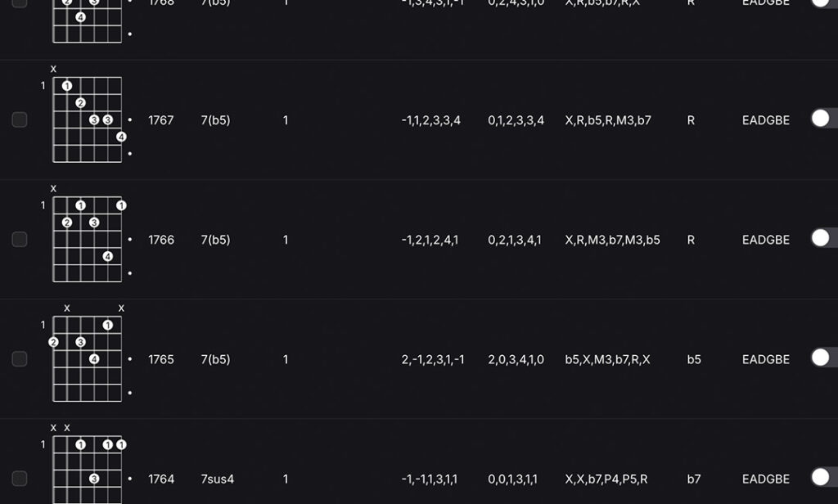Screen dimensions: 838x504
Task: Toggle the switch for chord 1767
Action: [x=823, y=119]
